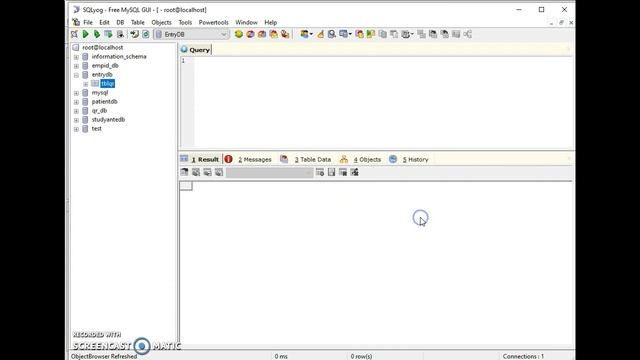The image size is (640, 360).
Task: Expand the empid_db database node
Action: pos(76,66)
